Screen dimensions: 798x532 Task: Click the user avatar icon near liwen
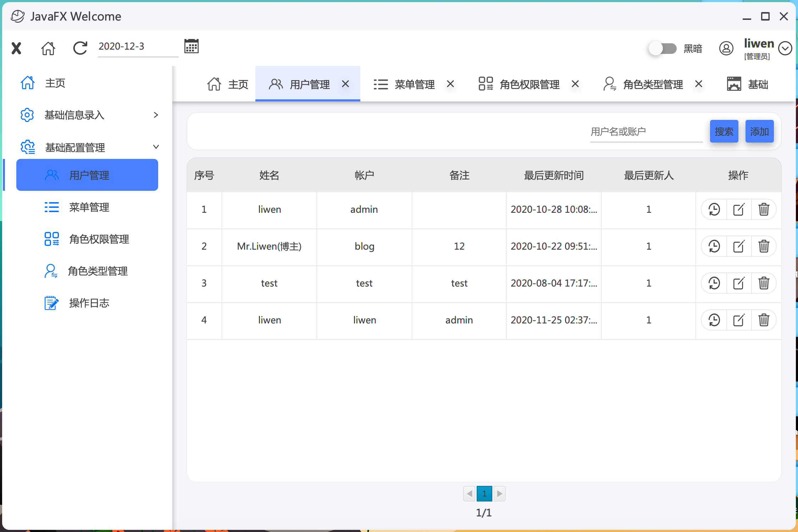[726, 48]
